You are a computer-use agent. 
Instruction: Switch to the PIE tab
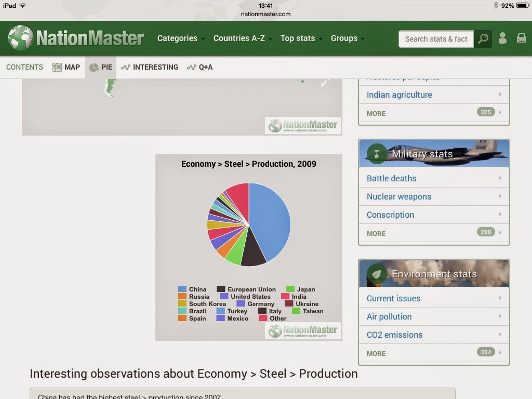101,67
